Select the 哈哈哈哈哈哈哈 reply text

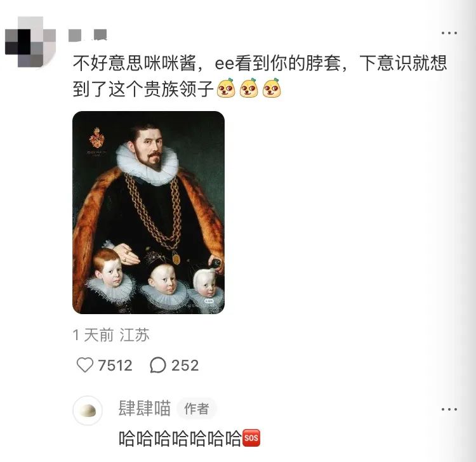(x=180, y=439)
